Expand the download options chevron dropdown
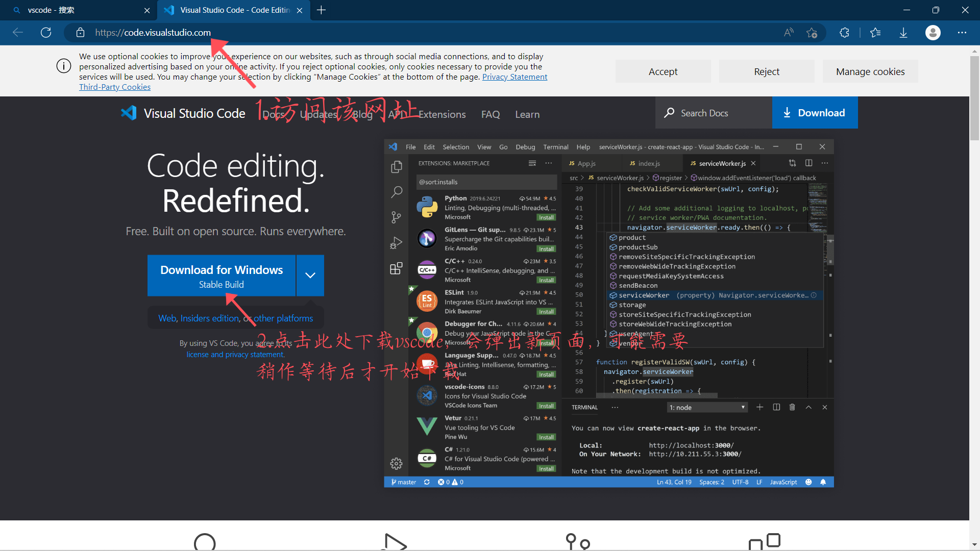The image size is (980, 551). [x=310, y=275]
